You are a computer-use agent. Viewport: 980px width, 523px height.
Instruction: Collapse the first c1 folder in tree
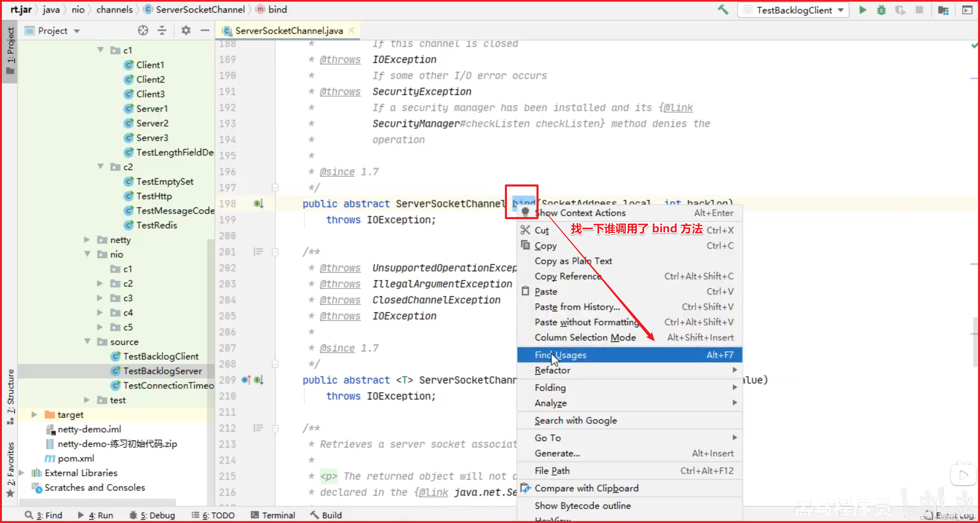[x=100, y=50]
